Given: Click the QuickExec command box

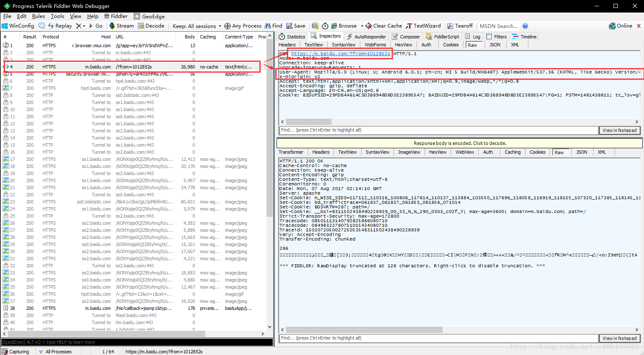Looking at the screenshot, I should 137,342.
